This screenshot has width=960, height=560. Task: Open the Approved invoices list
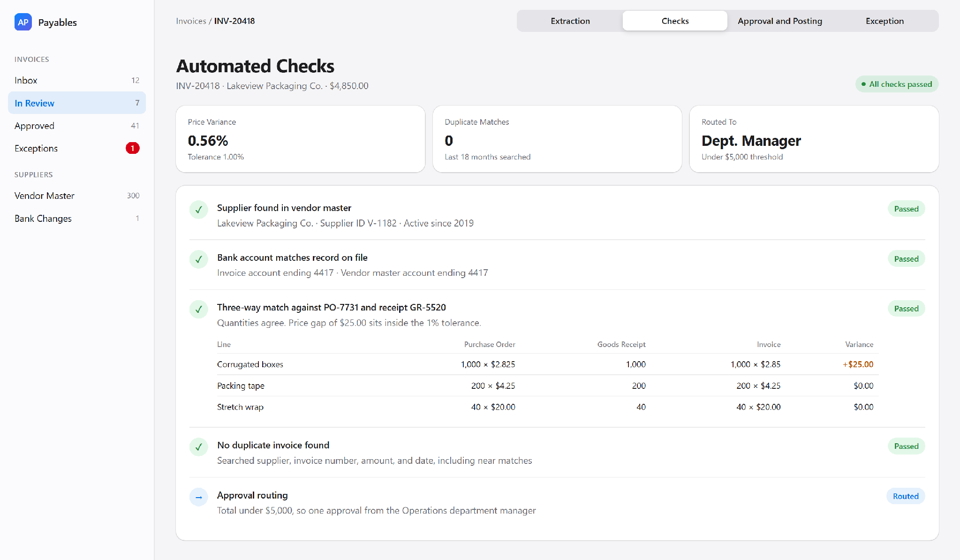pos(77,126)
